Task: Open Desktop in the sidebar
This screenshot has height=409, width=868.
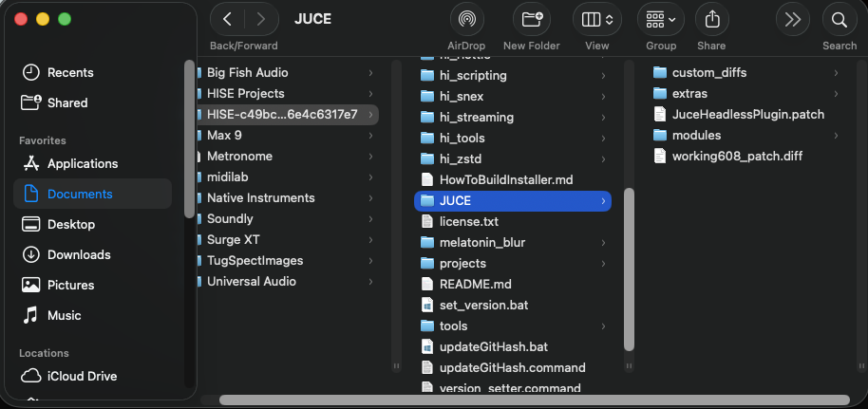Action: pos(92,224)
